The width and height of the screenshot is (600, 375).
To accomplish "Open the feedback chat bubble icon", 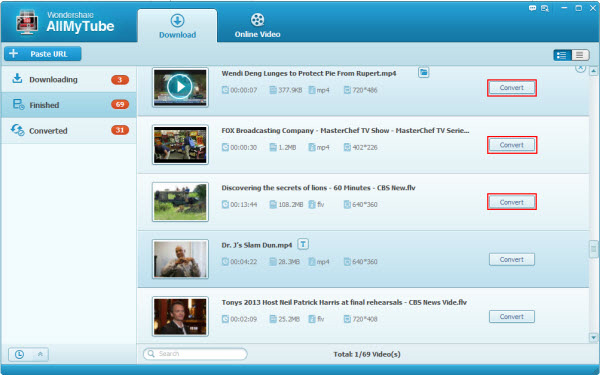I will coord(532,8).
